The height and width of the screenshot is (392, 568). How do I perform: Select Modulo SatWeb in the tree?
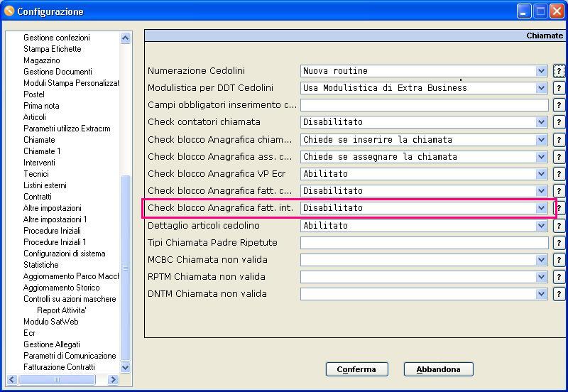tap(50, 322)
